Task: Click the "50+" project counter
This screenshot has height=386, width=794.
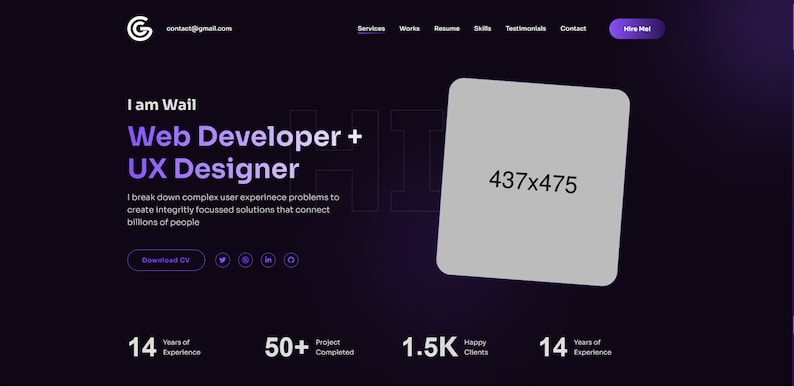Action: [x=287, y=348]
